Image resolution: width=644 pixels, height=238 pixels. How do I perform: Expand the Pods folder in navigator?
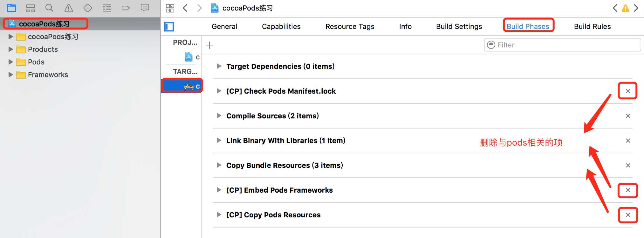[x=11, y=62]
